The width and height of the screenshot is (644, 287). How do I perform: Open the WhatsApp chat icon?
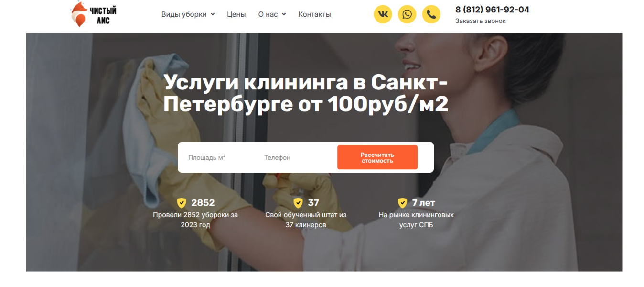tap(407, 14)
